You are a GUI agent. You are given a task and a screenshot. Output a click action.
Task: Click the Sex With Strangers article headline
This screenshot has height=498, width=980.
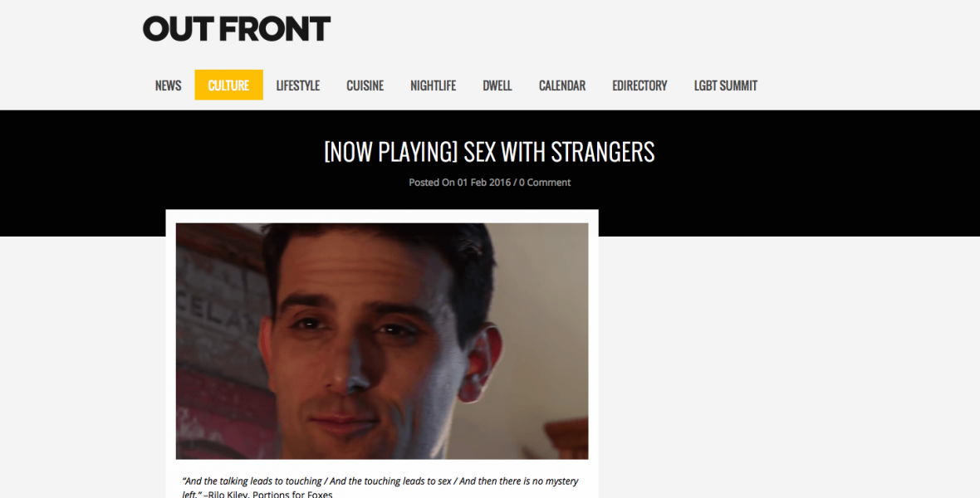489,153
